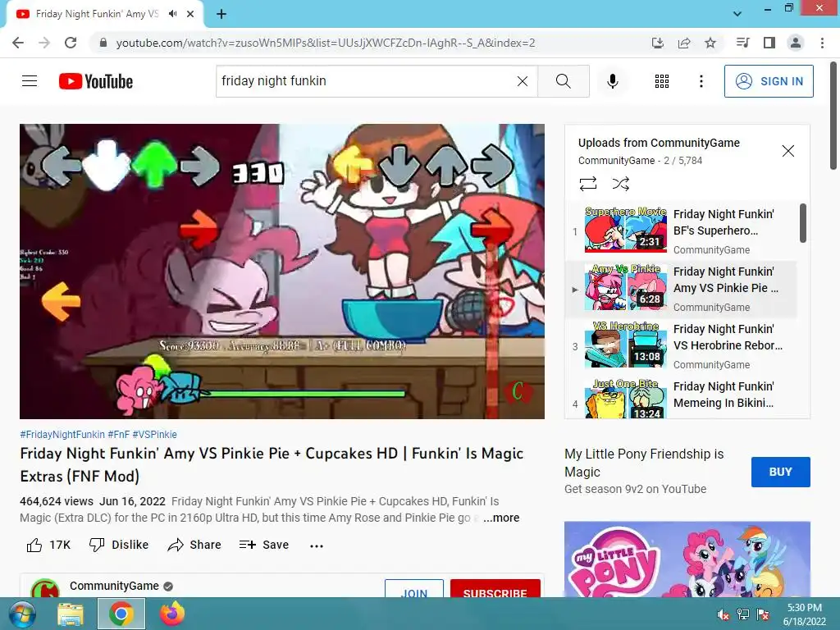The height and width of the screenshot is (630, 840).
Task: Open Memeing In Bikini playlist item
Action: coord(682,398)
